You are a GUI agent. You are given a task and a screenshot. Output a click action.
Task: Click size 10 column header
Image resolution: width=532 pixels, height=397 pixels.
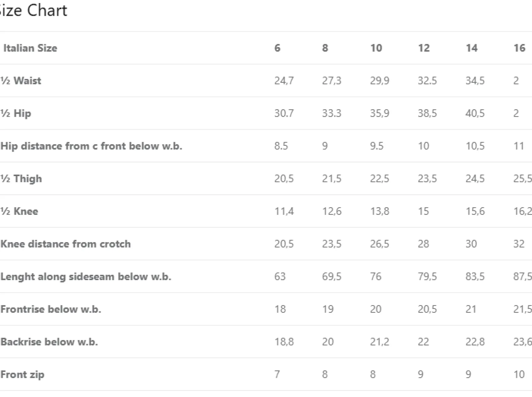376,48
